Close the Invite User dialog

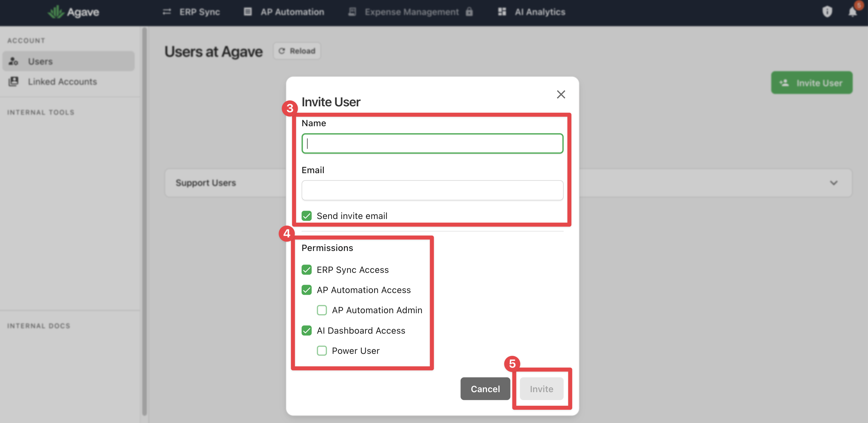click(561, 95)
